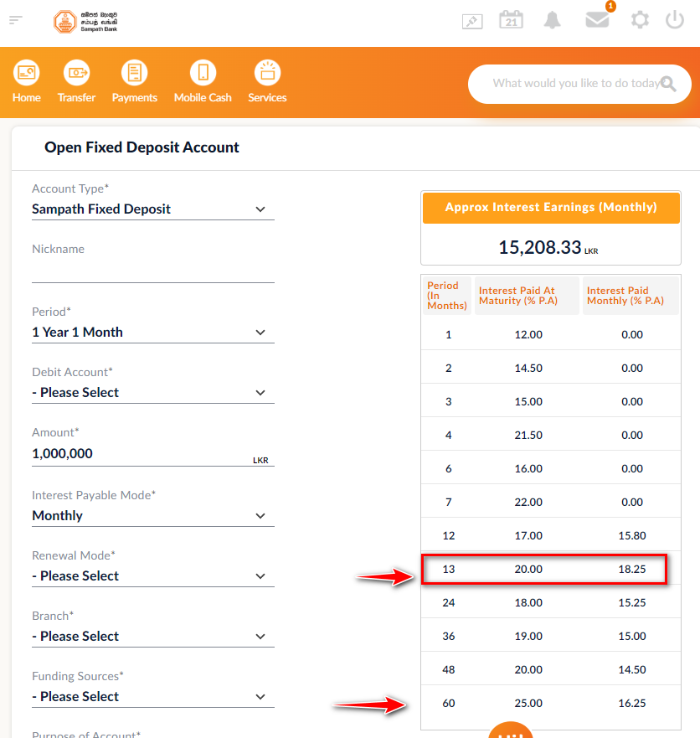Click the Sampath Bank logo
The height and width of the screenshot is (738, 700).
tap(85, 22)
